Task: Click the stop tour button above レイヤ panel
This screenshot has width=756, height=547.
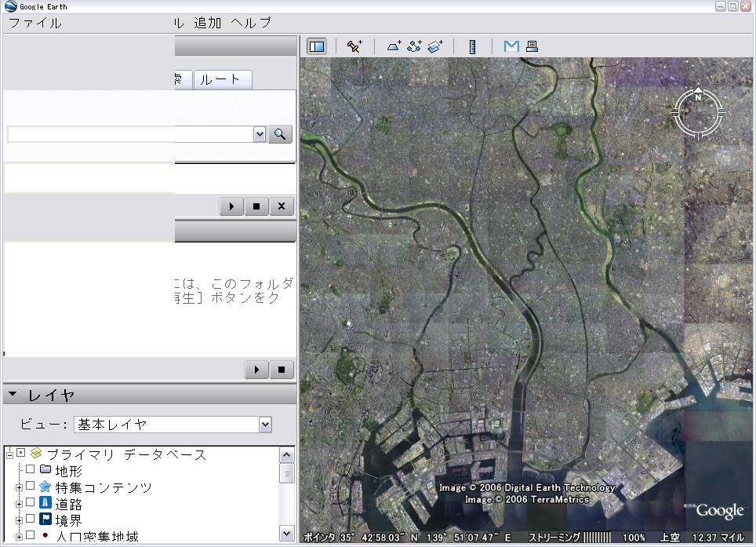Action: (282, 370)
